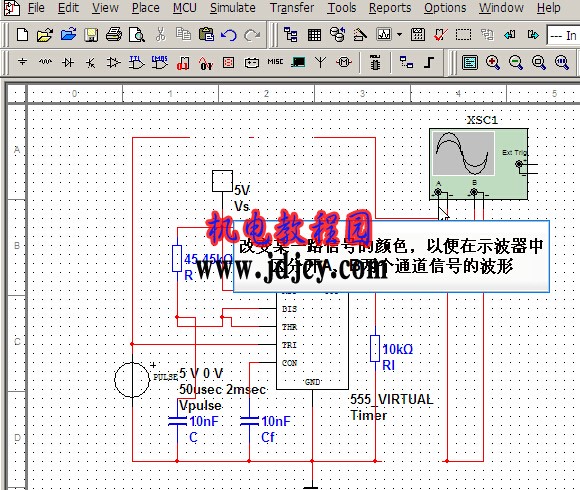Click the Zoom In magnifier icon

coord(493,62)
